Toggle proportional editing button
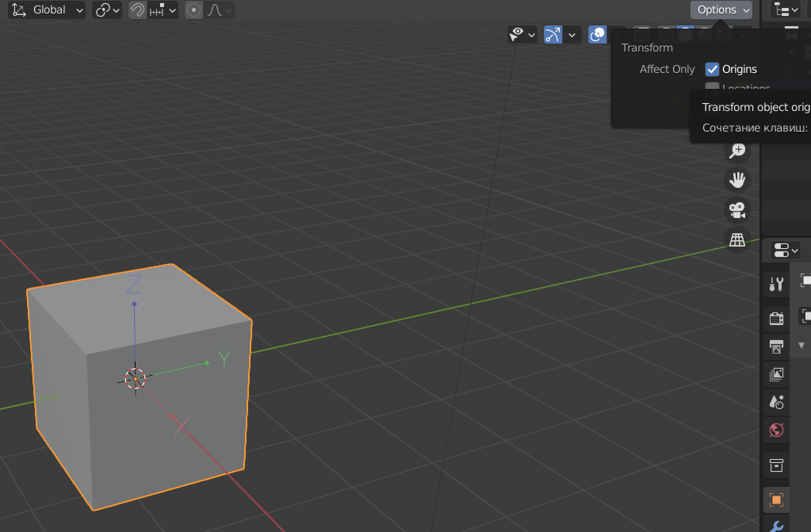Image resolution: width=811 pixels, height=532 pixels. pyautogui.click(x=194, y=10)
